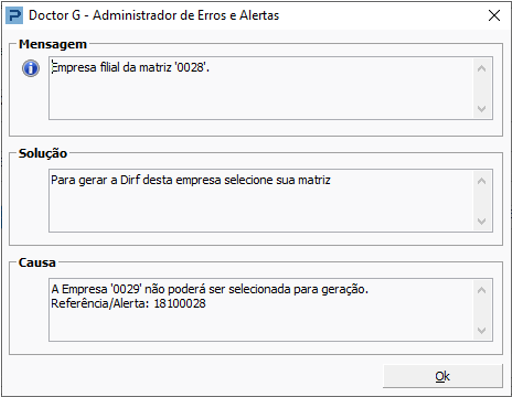
Task: Click the Mensagem group label
Action: (x=53, y=44)
